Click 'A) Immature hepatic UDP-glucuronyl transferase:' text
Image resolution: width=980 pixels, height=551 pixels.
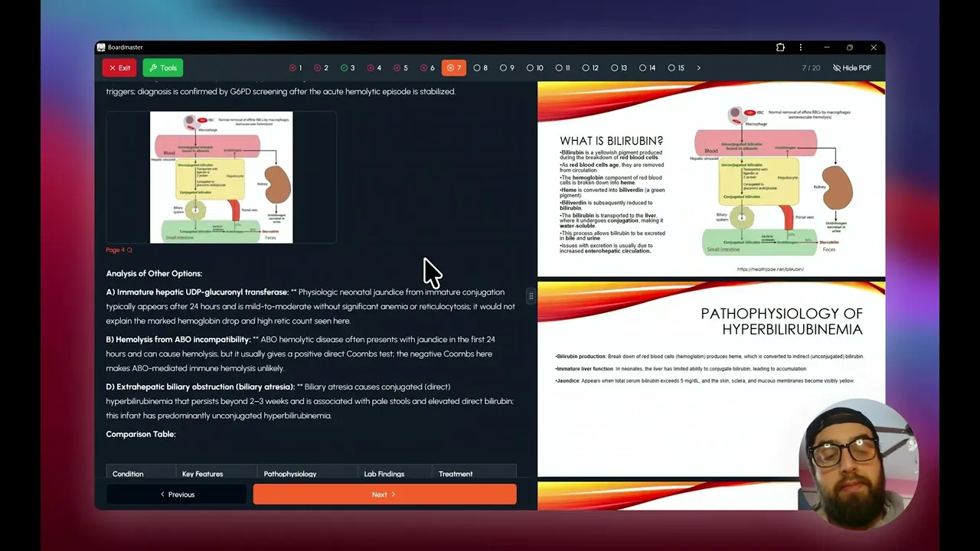[198, 292]
